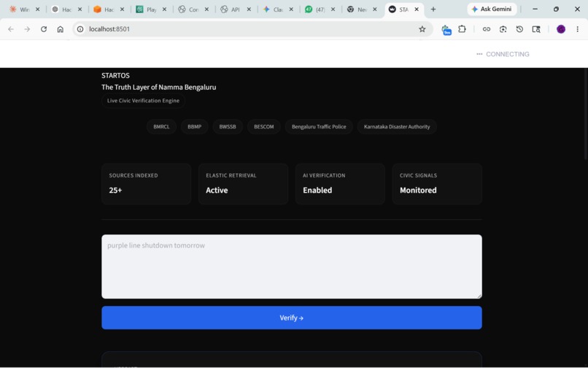Viewport: 588px width, 368px height.
Task: Go back using the browser back arrow
Action: pos(11,29)
